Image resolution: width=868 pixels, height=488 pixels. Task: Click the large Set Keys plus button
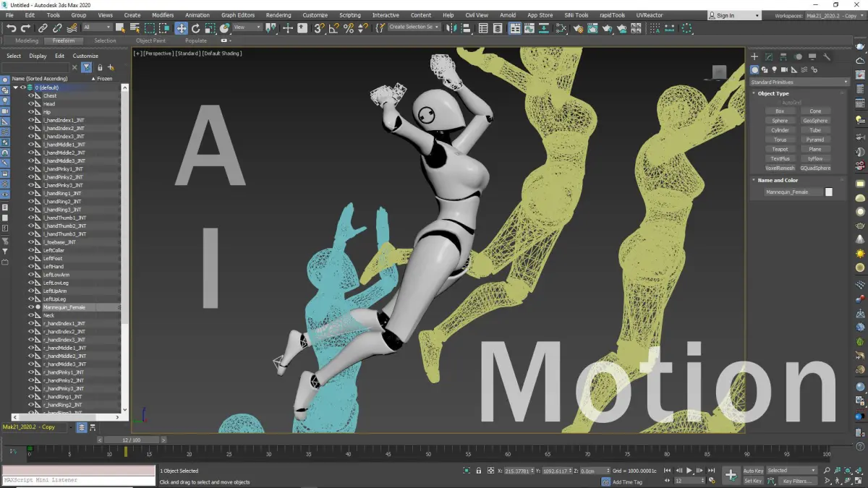point(731,475)
